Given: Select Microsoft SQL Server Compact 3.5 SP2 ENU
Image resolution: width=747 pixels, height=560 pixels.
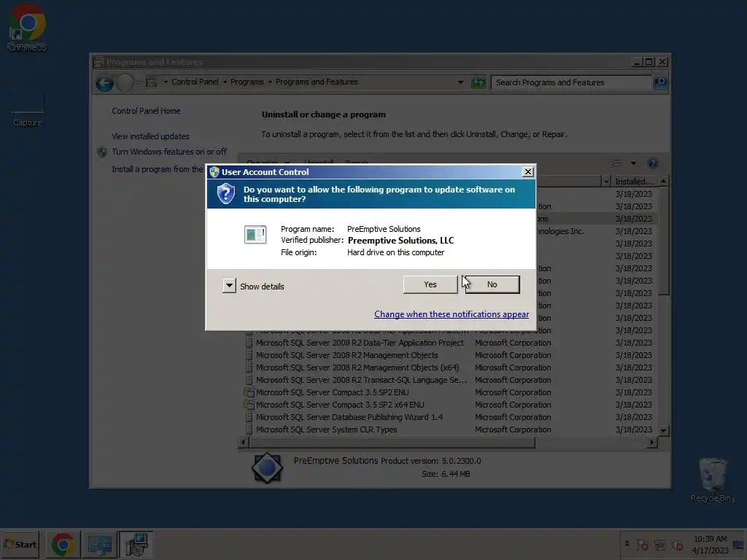Looking at the screenshot, I should (332, 392).
